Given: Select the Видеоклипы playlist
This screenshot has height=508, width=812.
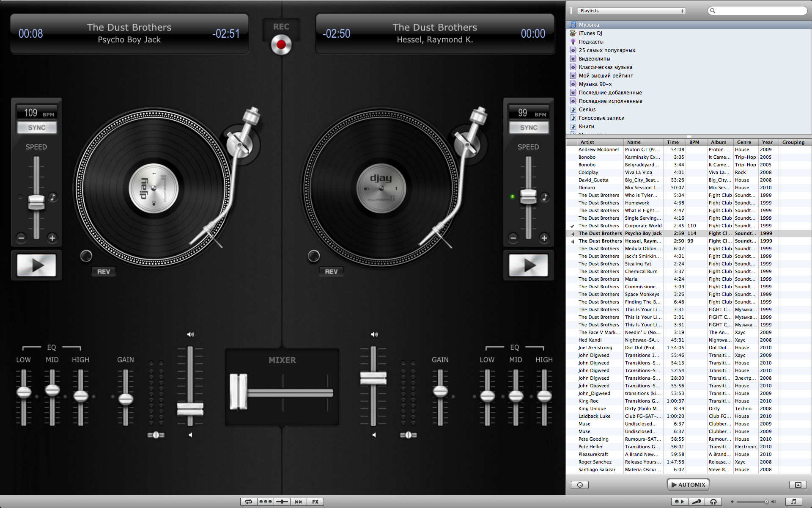Looking at the screenshot, I should (689, 59).
